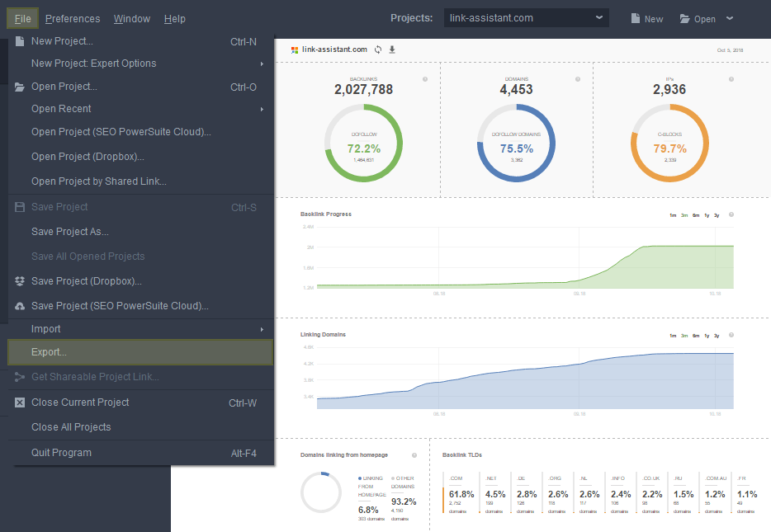Expand the Import submenu

262,329
